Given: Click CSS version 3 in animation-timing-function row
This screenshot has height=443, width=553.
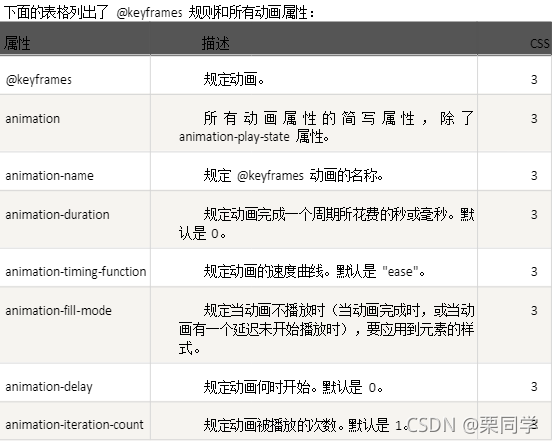Looking at the screenshot, I should pyautogui.click(x=534, y=272).
